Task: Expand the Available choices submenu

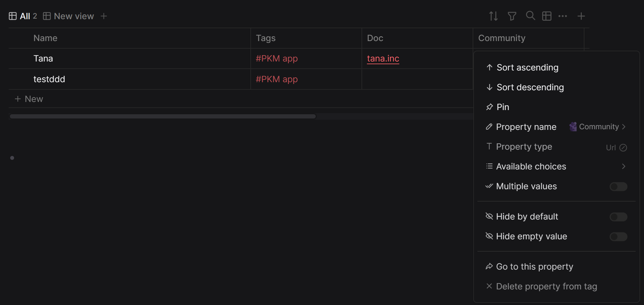Action: [x=623, y=166]
